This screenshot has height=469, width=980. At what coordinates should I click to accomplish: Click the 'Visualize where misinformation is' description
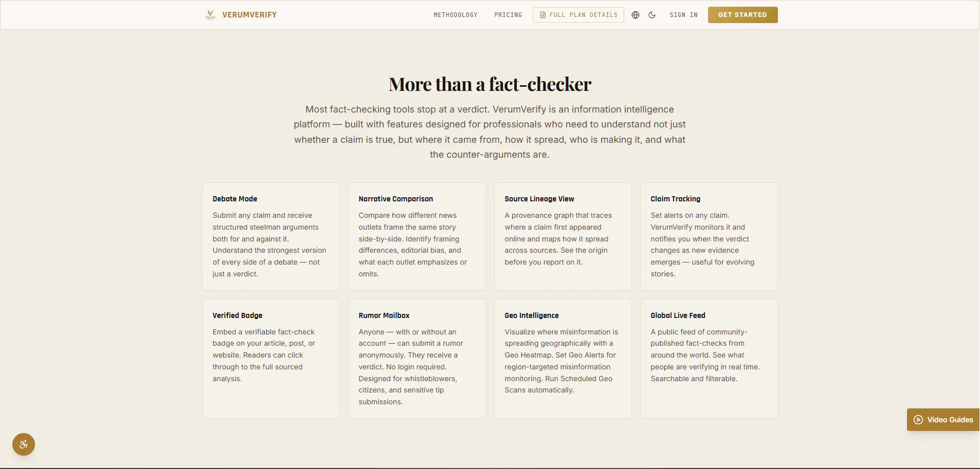click(561, 361)
